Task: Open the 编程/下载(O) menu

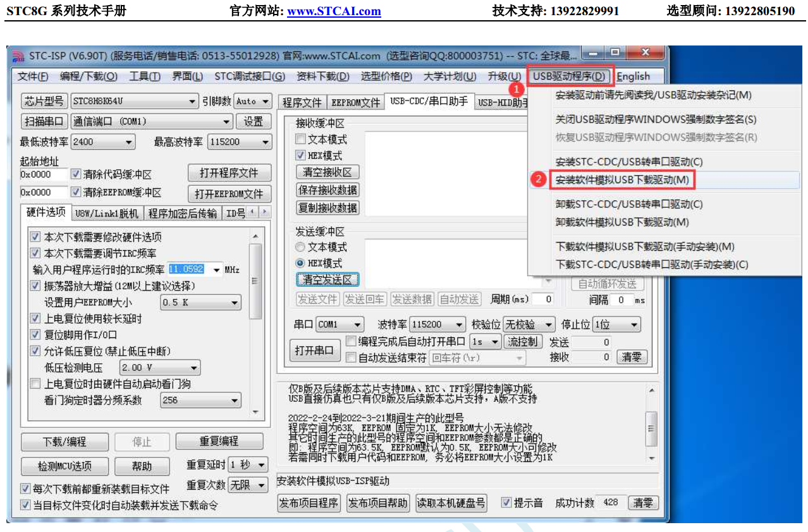Action: pyautogui.click(x=89, y=76)
